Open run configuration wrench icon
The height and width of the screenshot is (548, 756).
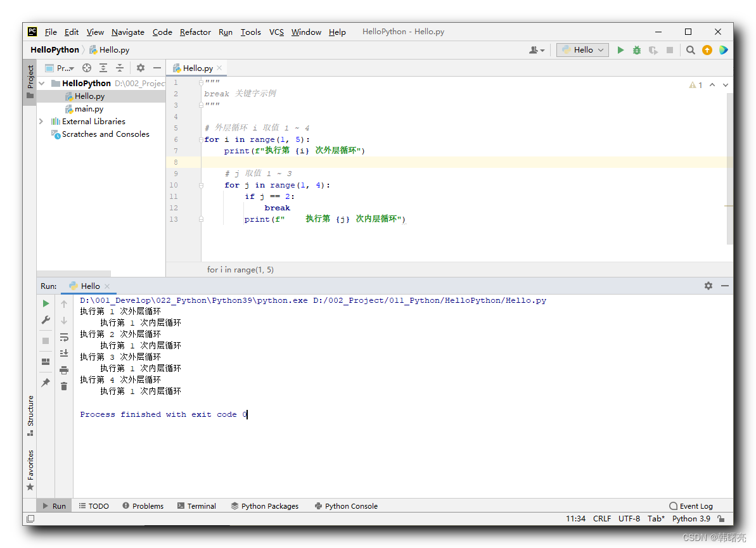click(46, 320)
